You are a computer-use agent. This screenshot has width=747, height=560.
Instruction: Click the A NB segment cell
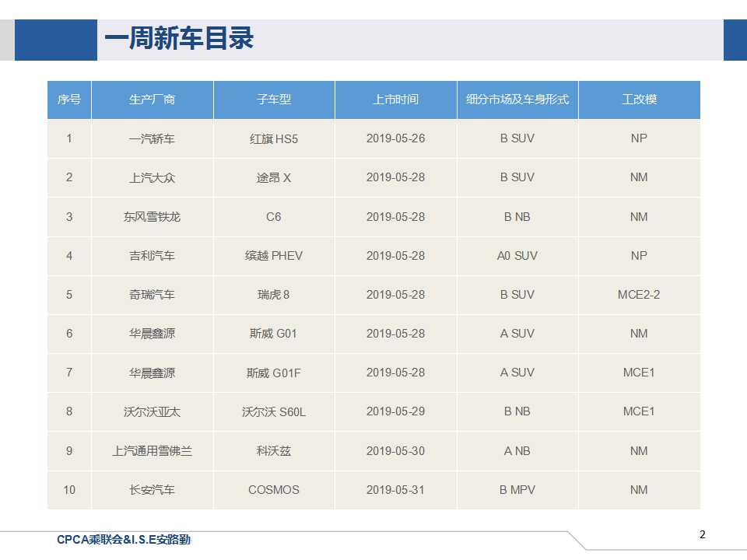pyautogui.click(x=517, y=451)
